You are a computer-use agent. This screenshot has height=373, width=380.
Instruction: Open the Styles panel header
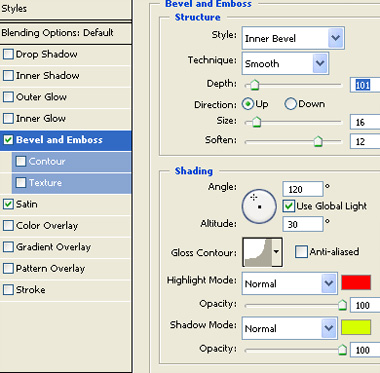point(65,9)
